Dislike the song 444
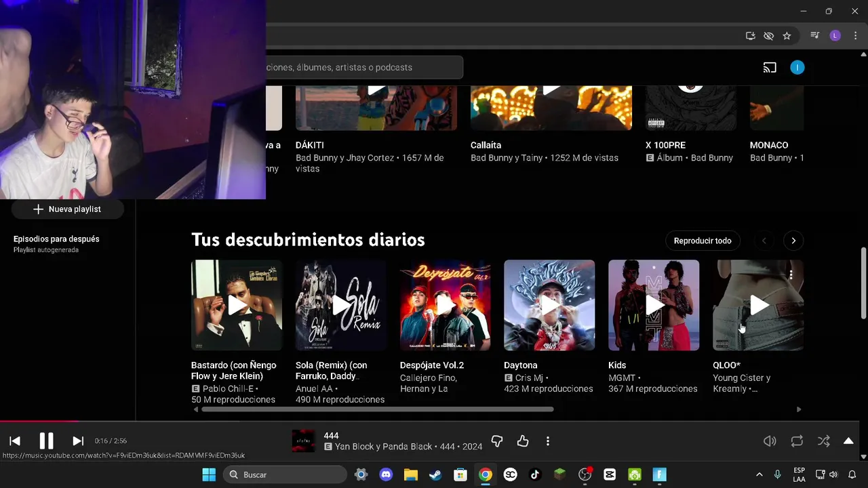The width and height of the screenshot is (868, 488). pyautogui.click(x=497, y=441)
